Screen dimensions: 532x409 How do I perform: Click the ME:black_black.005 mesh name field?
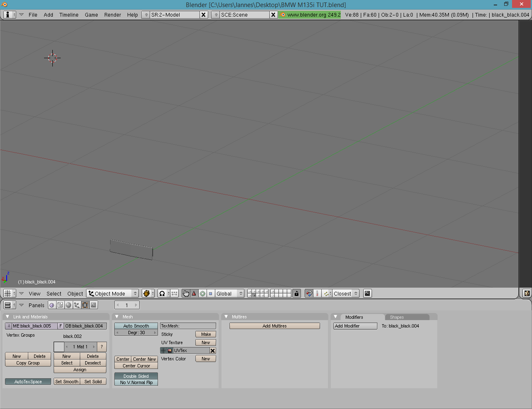click(34, 326)
